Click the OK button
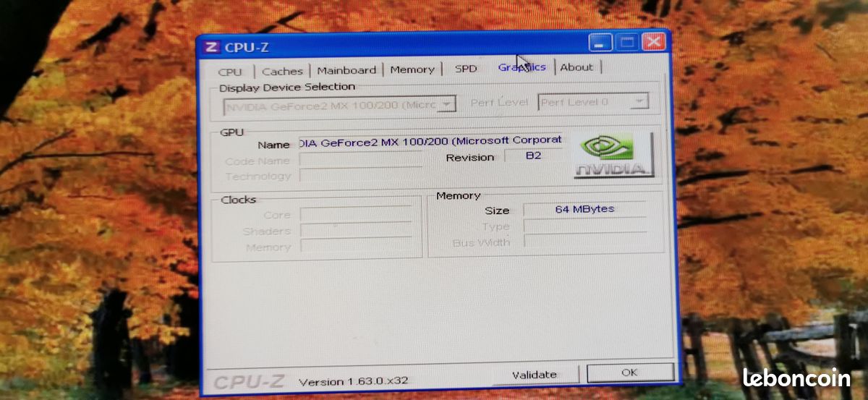 629,373
